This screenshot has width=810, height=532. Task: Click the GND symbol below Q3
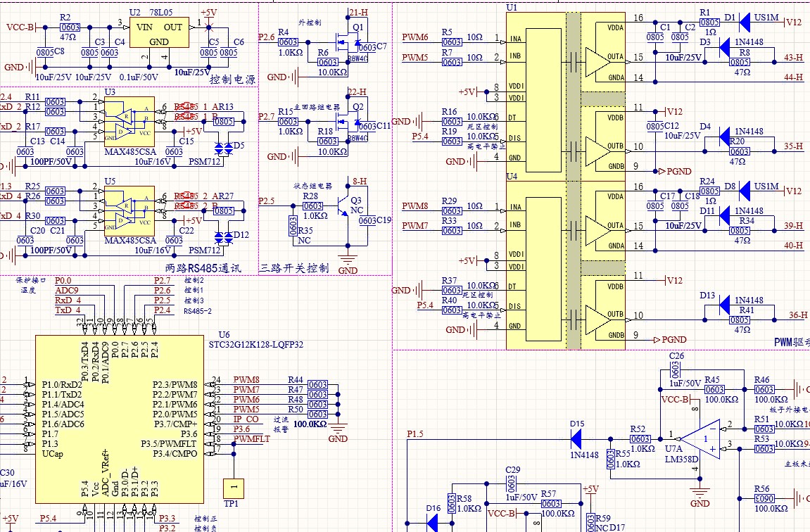click(347, 260)
